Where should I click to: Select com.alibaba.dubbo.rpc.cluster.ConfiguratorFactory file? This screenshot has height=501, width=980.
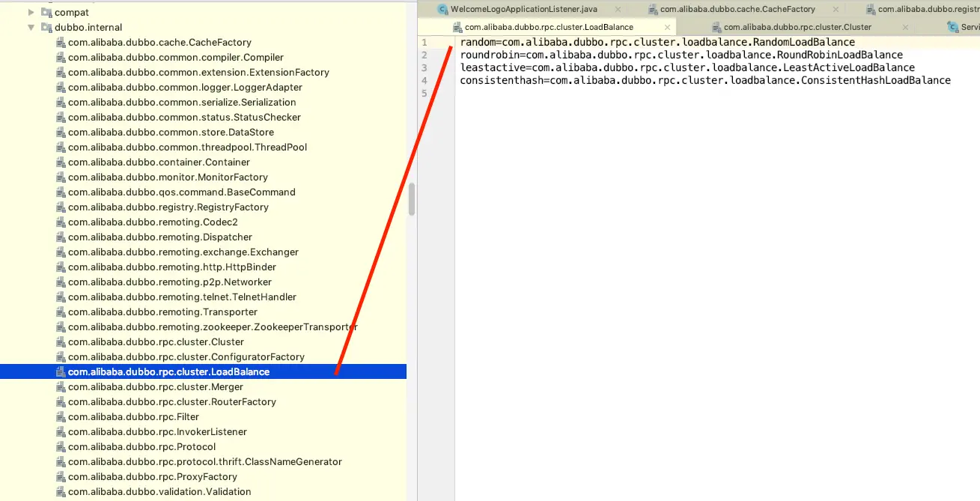point(186,357)
